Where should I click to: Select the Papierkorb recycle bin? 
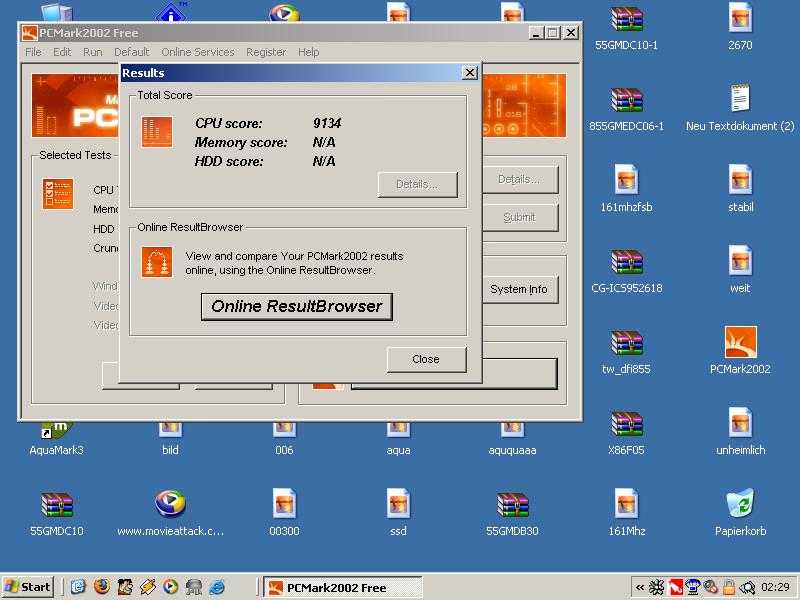click(x=740, y=514)
